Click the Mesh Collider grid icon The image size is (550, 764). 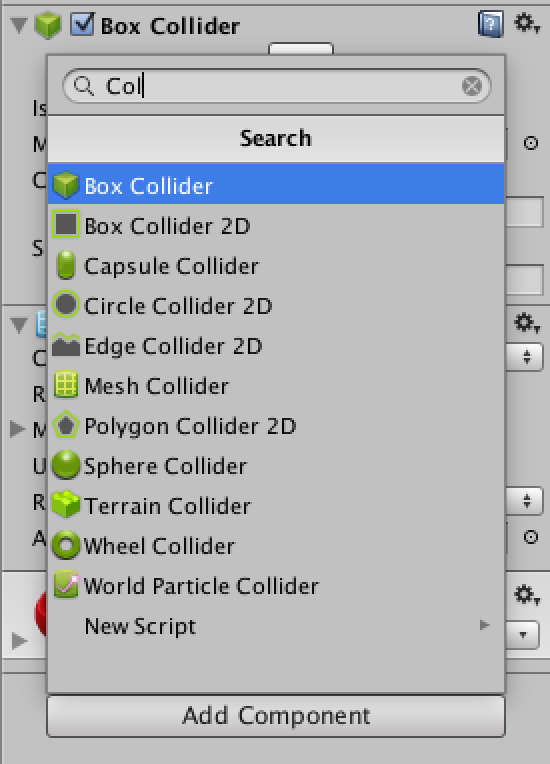click(x=66, y=385)
